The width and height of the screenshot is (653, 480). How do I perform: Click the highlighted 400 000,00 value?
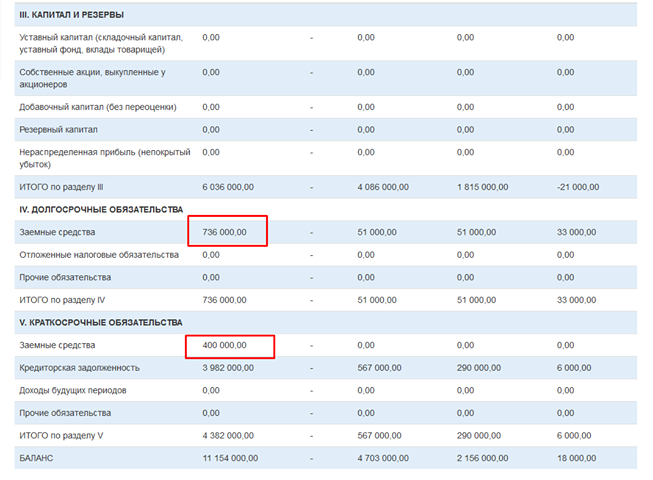pyautogui.click(x=224, y=345)
